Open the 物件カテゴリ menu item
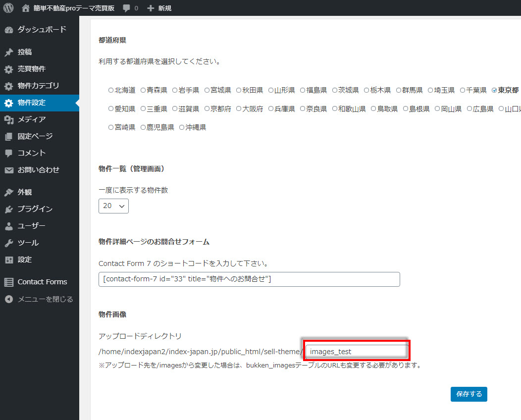This screenshot has width=521, height=420. 38,86
